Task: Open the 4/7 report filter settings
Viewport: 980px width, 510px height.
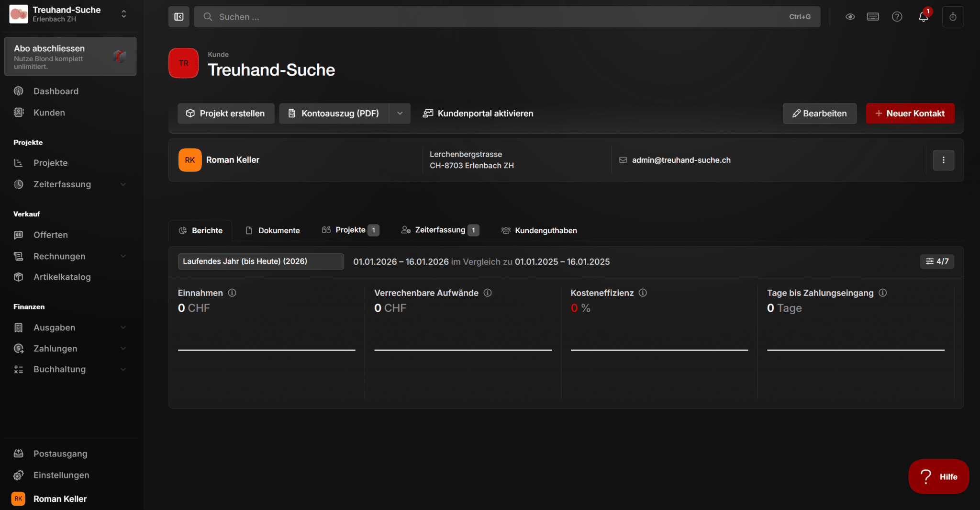Action: click(937, 261)
